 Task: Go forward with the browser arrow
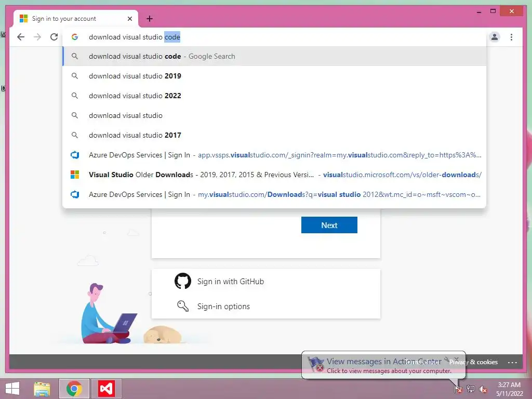click(x=37, y=37)
